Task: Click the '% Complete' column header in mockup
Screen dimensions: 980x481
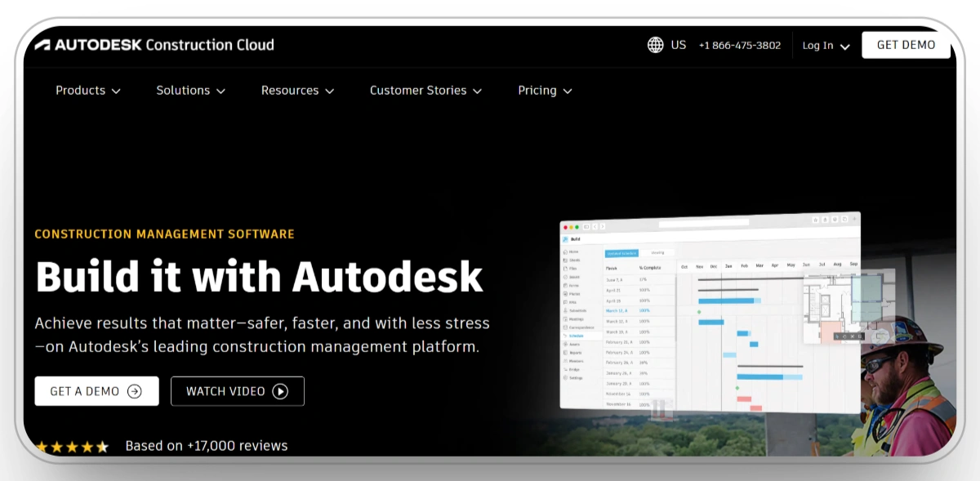Action: click(651, 268)
